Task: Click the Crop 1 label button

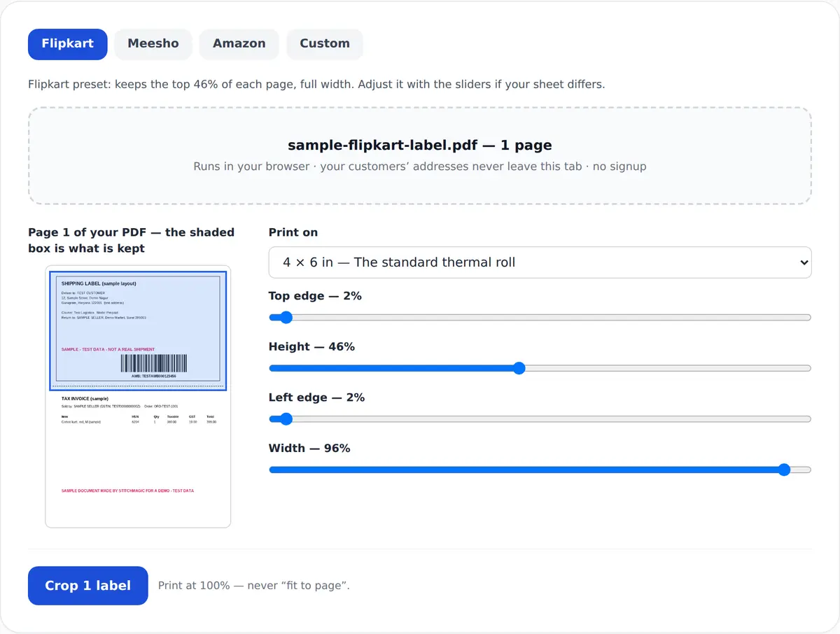Action: point(88,586)
